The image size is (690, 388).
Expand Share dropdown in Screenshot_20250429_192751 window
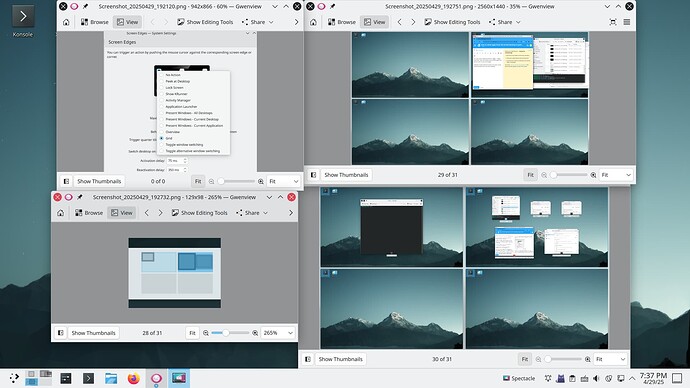pyautogui.click(x=505, y=22)
